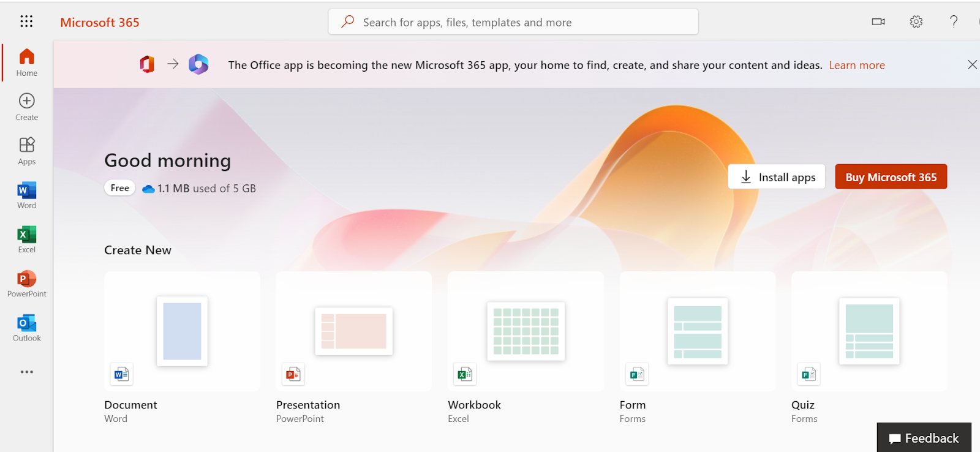Viewport: 980px width, 452px height.
Task: Click the Create New heading
Action: point(138,250)
